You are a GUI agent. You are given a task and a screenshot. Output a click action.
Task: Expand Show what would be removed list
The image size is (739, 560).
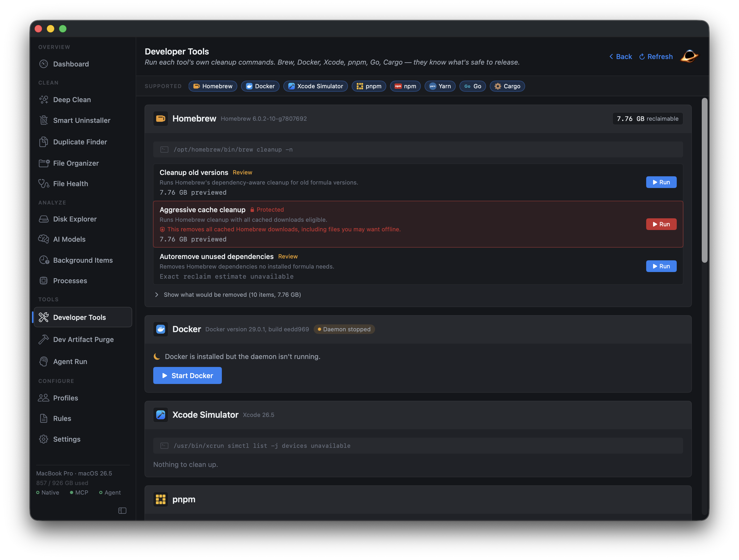click(x=228, y=295)
